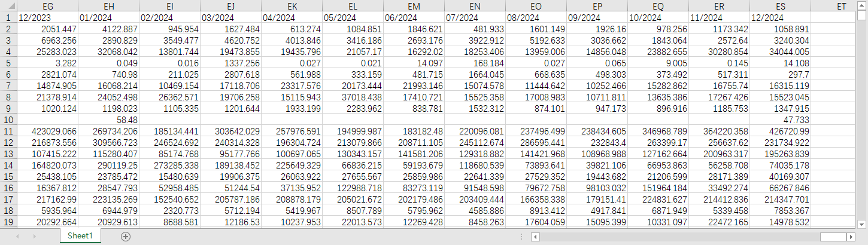Select cell containing 122988.718

(x=353, y=188)
